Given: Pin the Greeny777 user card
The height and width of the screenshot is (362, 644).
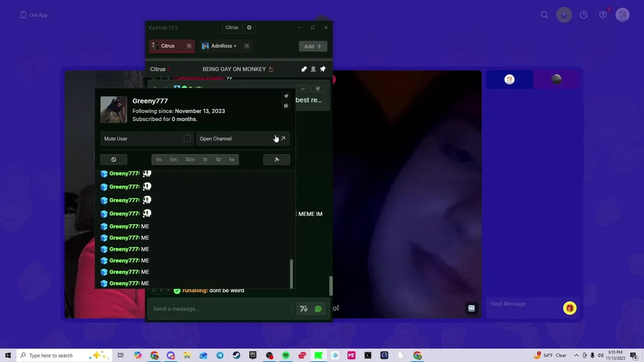Looking at the screenshot, I should (286, 96).
